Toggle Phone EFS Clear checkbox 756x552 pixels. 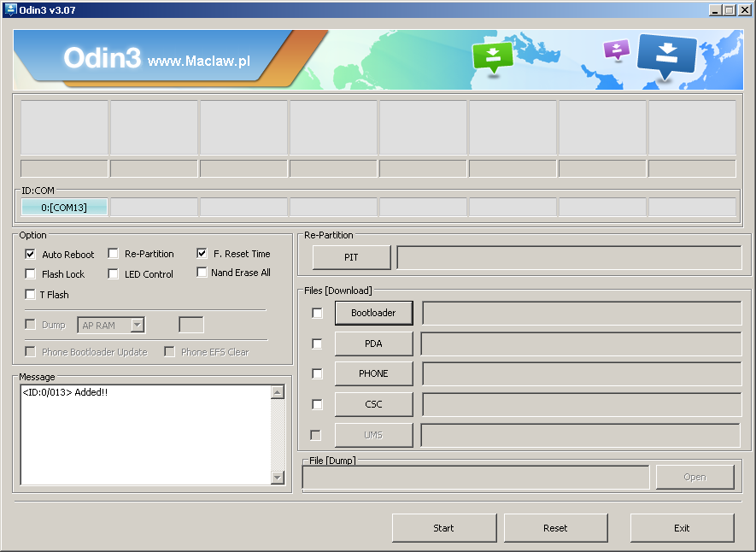click(169, 351)
